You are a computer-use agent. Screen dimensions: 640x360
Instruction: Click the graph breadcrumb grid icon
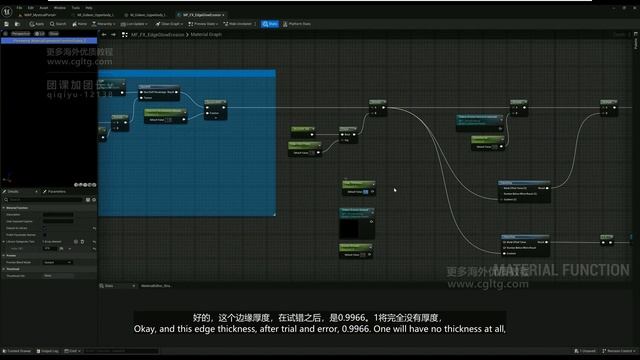coord(125,35)
